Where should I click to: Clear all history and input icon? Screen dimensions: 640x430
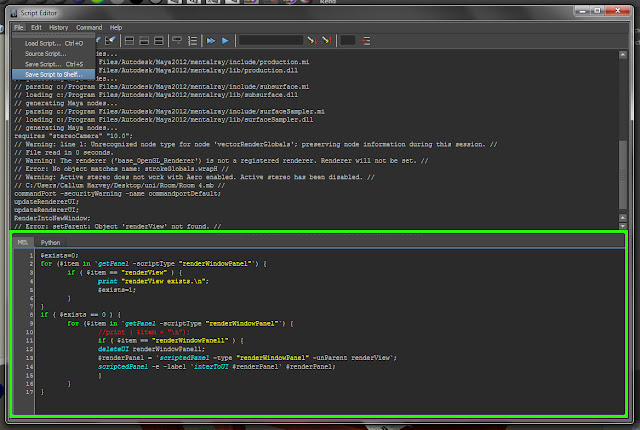pos(110,41)
